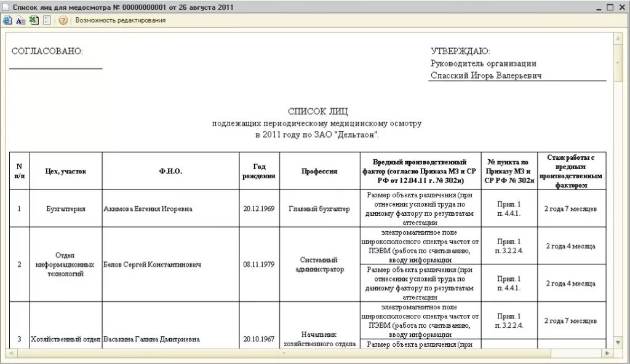Click the 'Руководитель организации' line
The width and height of the screenshot is (630, 364).
pos(484,63)
